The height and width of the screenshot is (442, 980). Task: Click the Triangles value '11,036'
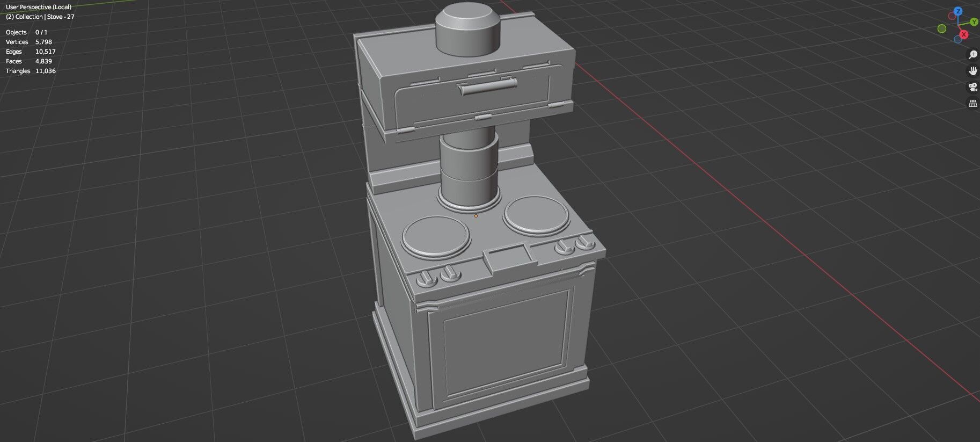coord(46,71)
